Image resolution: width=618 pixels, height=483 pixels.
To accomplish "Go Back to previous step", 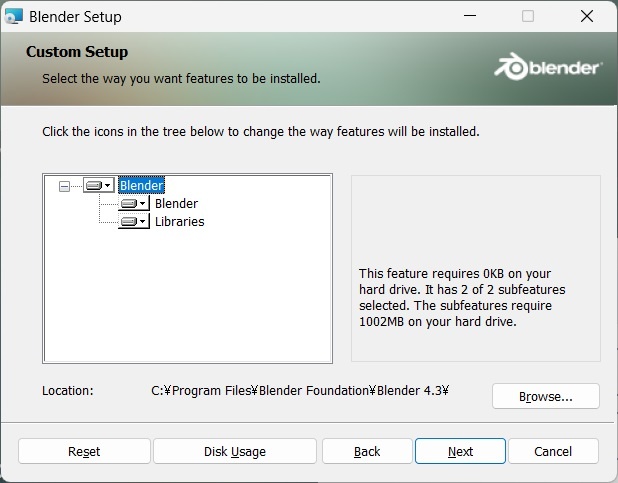I will [x=367, y=451].
